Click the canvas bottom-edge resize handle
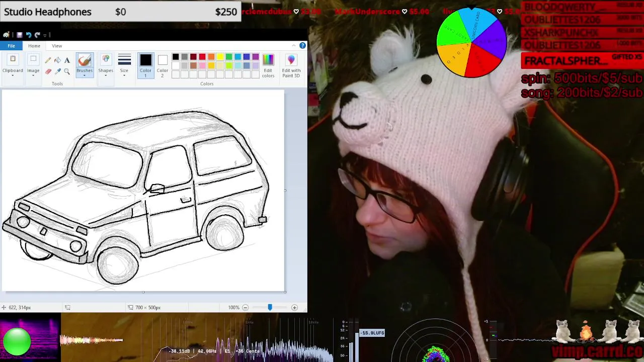This screenshot has width=644, height=362. (143, 292)
